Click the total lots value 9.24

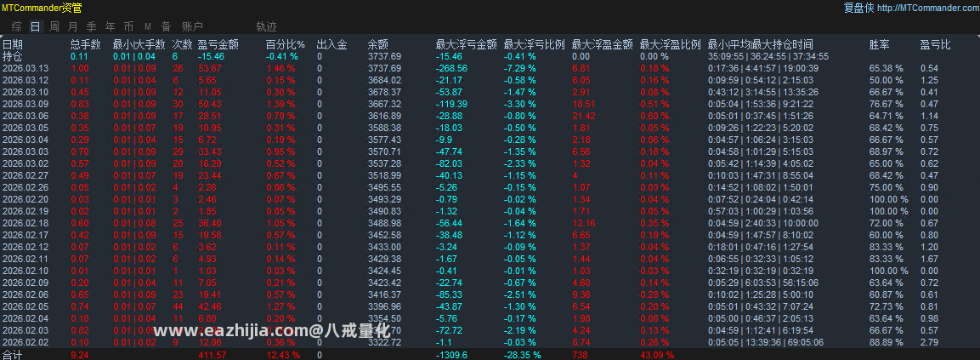tap(80, 355)
